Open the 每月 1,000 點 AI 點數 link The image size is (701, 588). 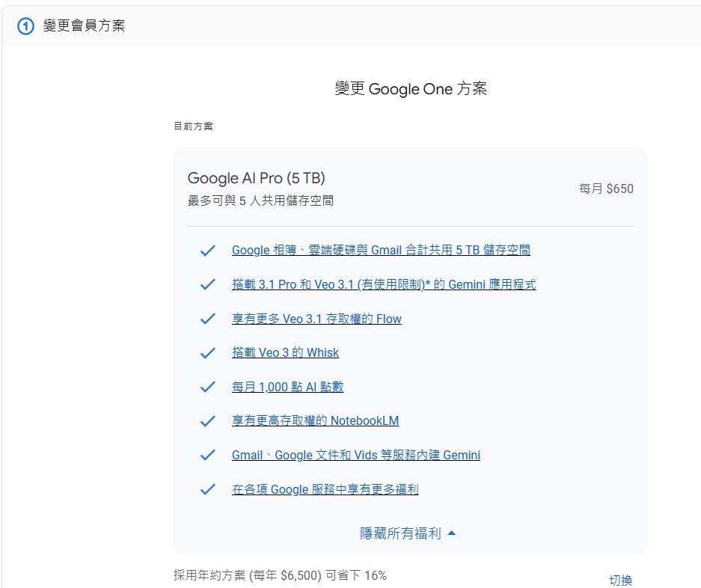287,388
